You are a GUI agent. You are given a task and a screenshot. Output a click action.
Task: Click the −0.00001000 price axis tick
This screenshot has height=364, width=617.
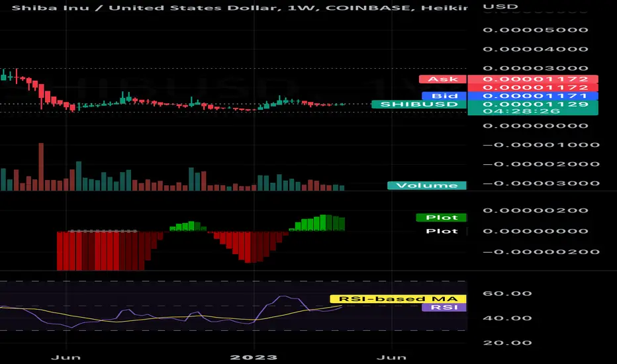tap(541, 145)
